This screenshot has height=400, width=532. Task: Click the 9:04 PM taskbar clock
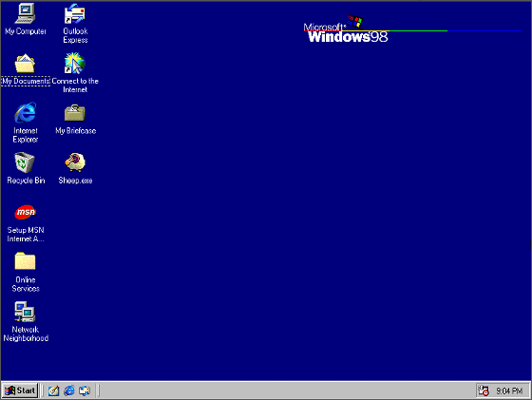pyautogui.click(x=509, y=391)
